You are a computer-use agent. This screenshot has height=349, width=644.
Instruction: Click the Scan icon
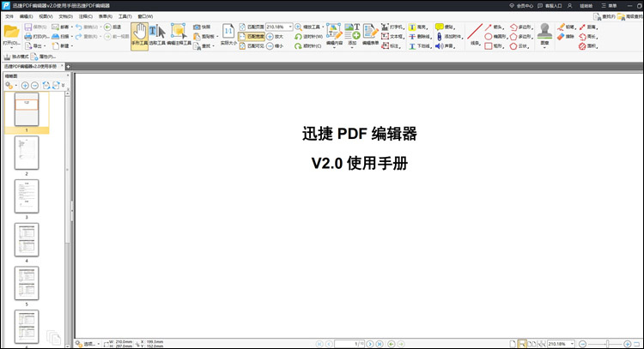pyautogui.click(x=55, y=37)
